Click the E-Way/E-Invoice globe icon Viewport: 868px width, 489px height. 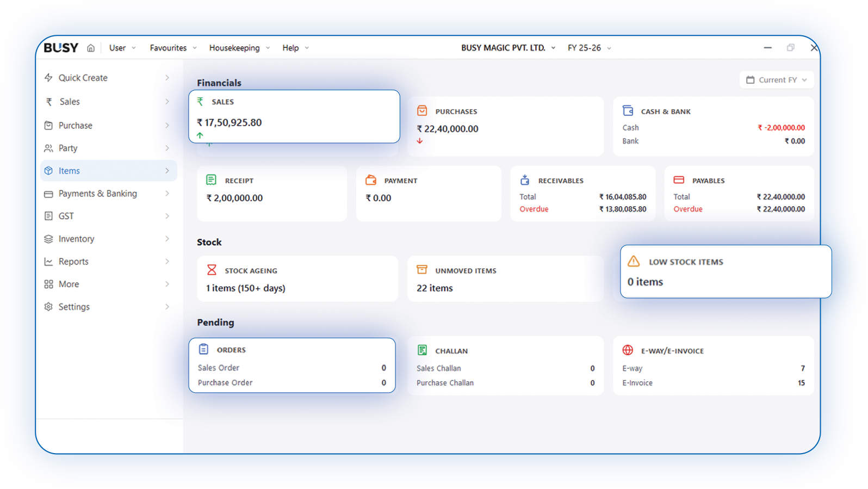click(x=628, y=350)
